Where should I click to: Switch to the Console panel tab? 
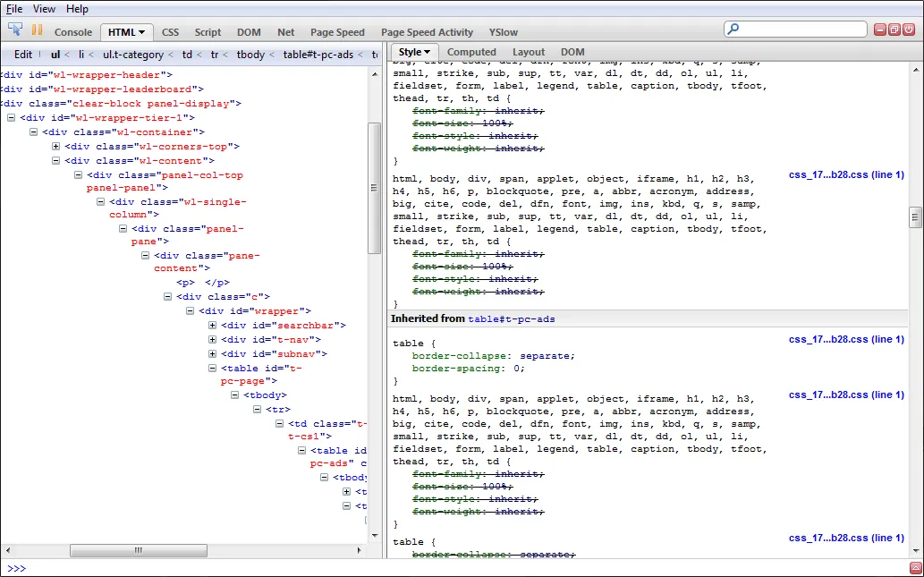coord(73,32)
